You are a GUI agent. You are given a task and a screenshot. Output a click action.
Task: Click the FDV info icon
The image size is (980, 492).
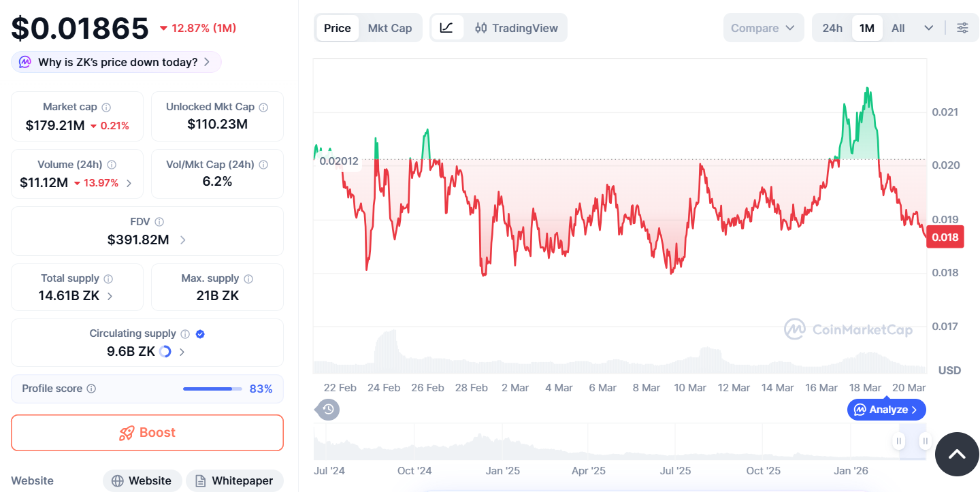(x=159, y=222)
